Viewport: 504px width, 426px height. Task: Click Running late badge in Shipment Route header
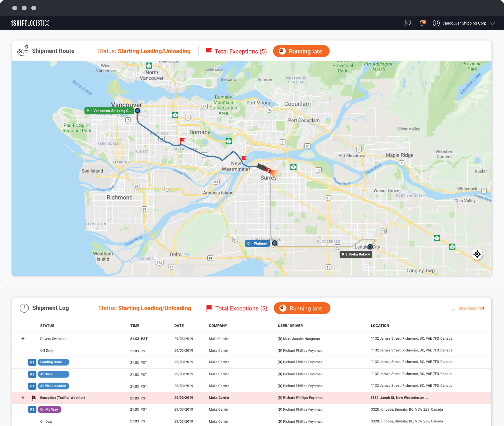tap(301, 51)
